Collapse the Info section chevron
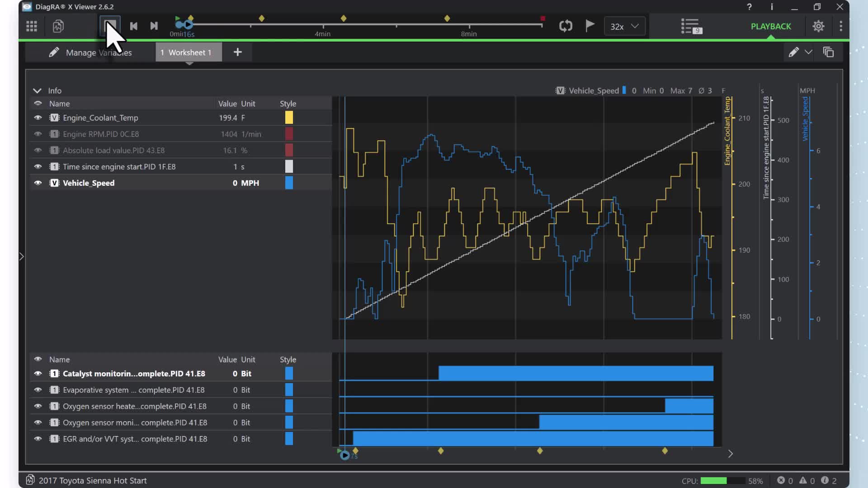The width and height of the screenshot is (868, 488). 37,91
